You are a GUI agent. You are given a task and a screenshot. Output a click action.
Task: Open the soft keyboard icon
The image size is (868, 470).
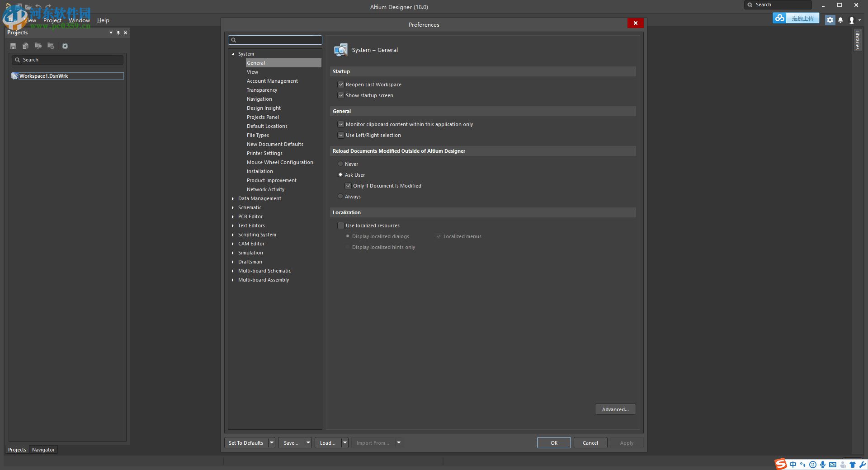point(833,465)
